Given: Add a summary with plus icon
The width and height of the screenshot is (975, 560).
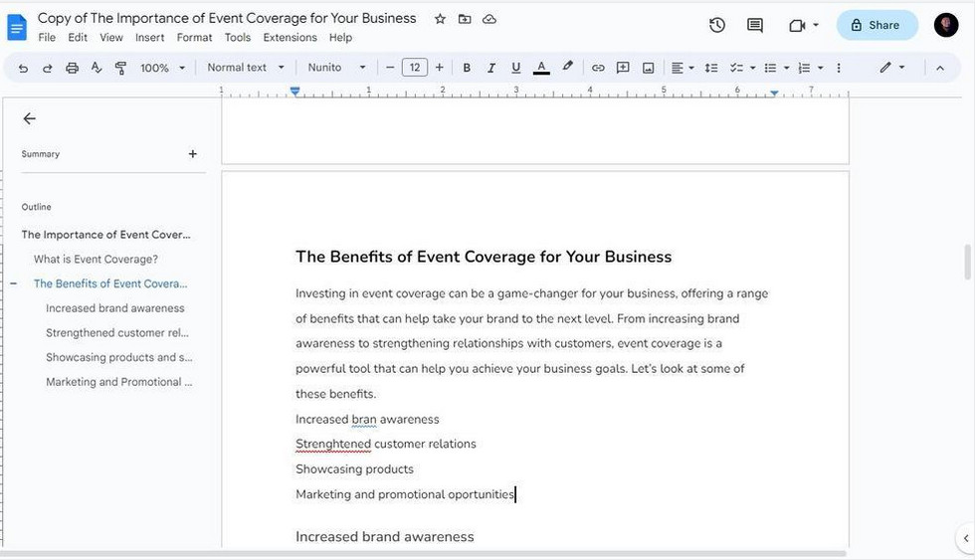Looking at the screenshot, I should pyautogui.click(x=193, y=153).
